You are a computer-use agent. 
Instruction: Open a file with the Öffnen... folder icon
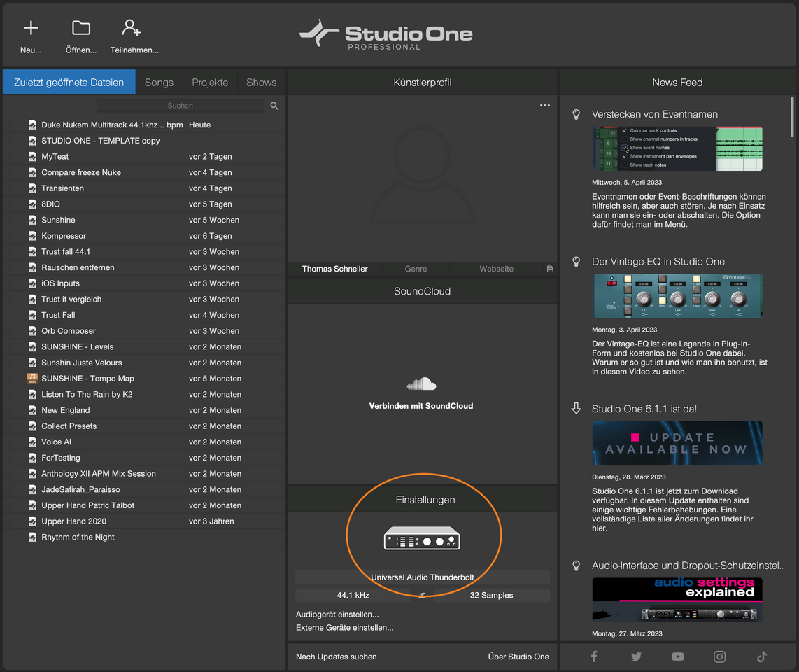81,27
